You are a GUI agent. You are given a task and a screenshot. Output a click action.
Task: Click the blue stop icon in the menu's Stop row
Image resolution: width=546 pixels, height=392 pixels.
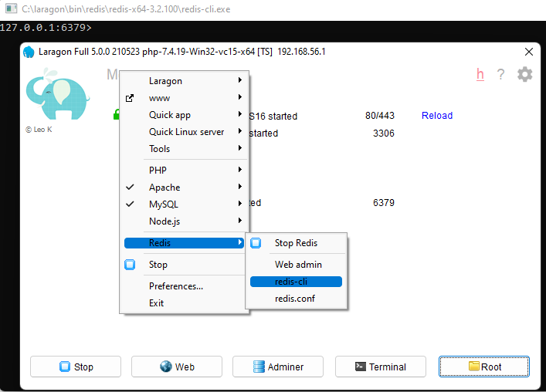tap(130, 265)
